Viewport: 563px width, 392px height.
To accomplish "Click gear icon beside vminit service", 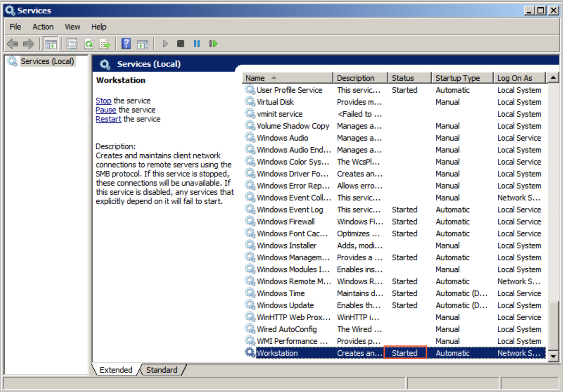I will 250,114.
